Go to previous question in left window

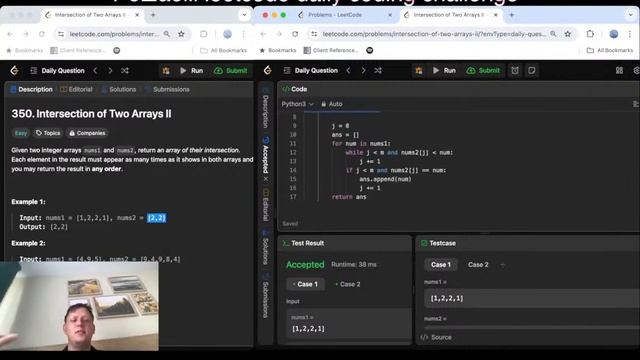[95, 71]
